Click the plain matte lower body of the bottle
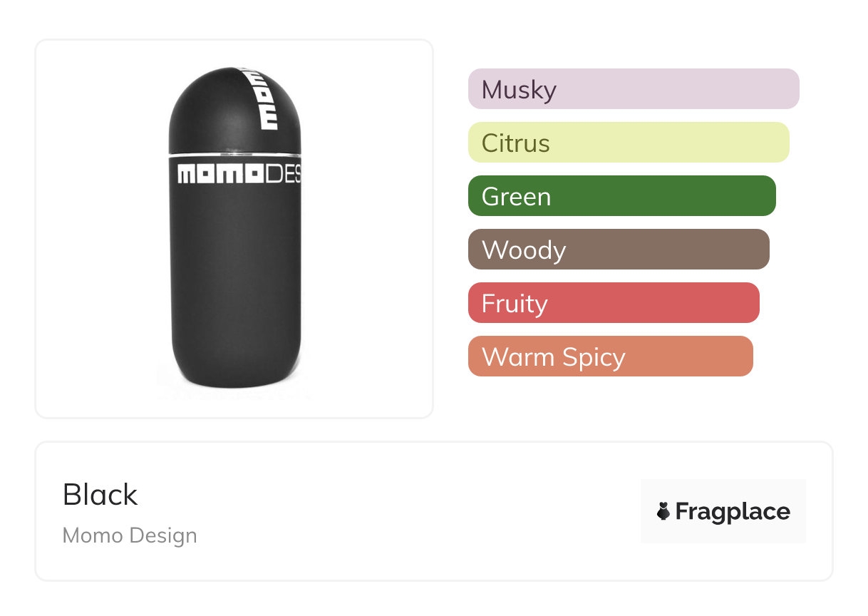The width and height of the screenshot is (868, 616). point(235,285)
